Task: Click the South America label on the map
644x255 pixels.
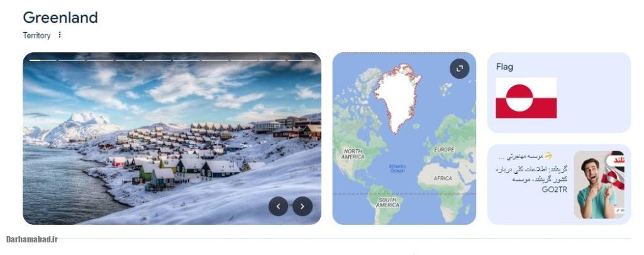Action: (387, 202)
